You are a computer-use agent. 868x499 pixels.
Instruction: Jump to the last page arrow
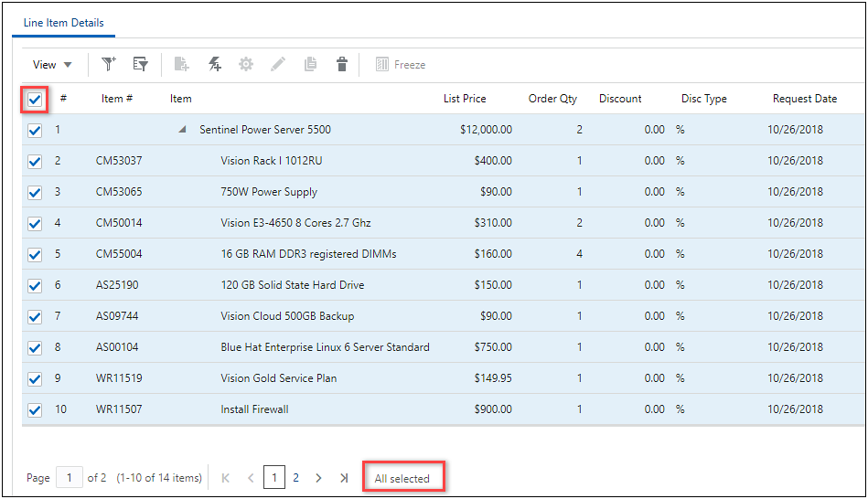pyautogui.click(x=343, y=478)
